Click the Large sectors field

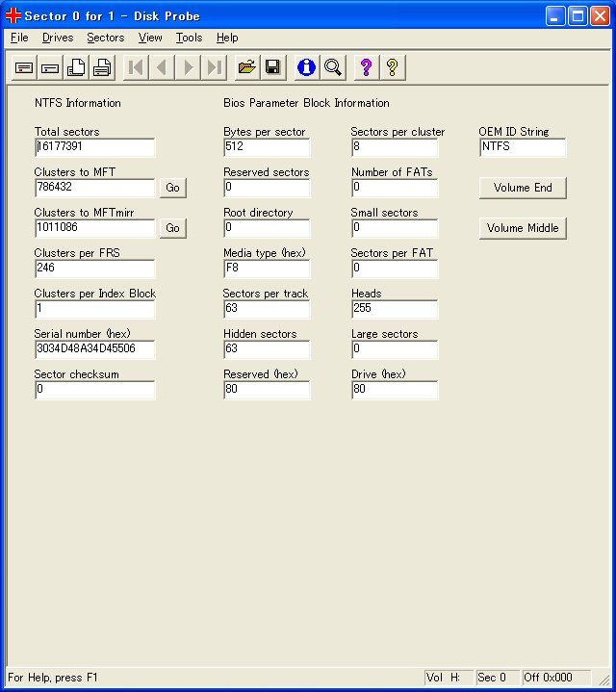(x=395, y=349)
